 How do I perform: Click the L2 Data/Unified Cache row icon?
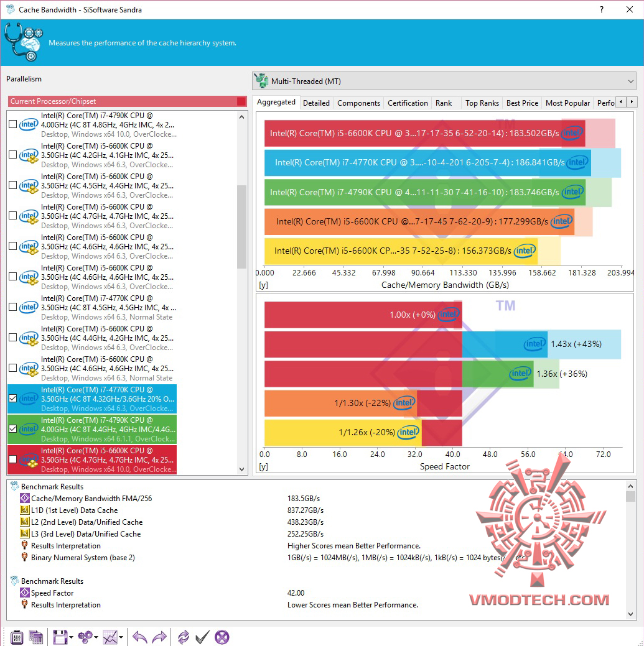coord(25,522)
